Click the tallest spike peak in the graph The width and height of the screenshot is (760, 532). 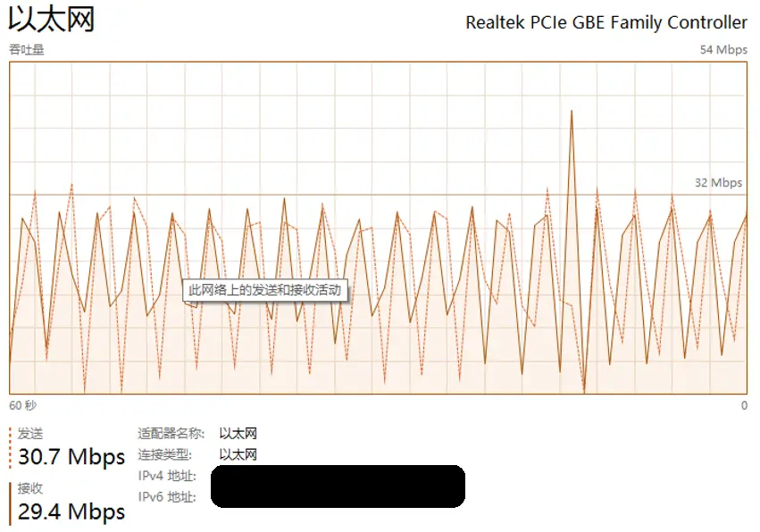tap(572, 112)
